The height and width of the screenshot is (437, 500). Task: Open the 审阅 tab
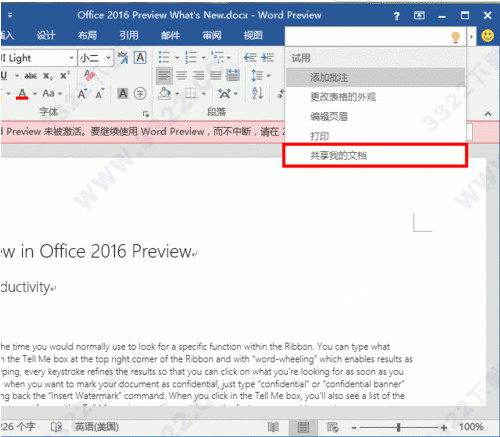212,35
